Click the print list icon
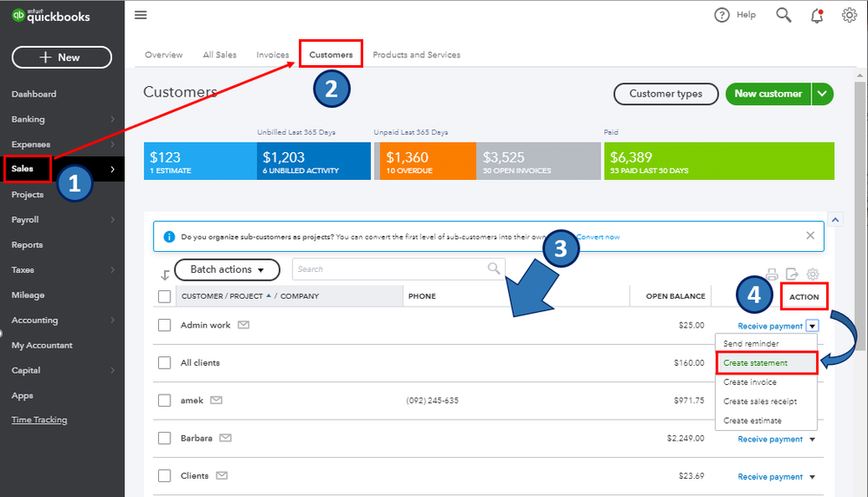This screenshot has width=868, height=497. click(772, 274)
